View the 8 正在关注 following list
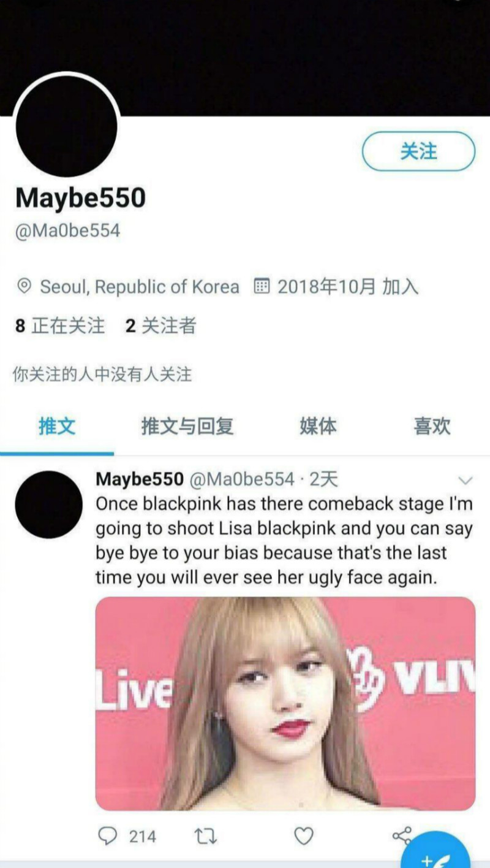 coord(60,325)
